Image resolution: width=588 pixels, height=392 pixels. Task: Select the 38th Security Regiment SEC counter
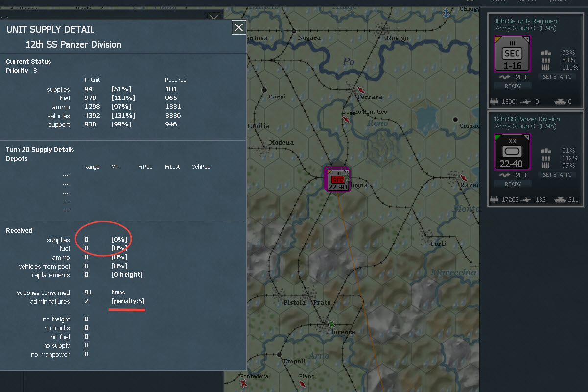pos(512,53)
